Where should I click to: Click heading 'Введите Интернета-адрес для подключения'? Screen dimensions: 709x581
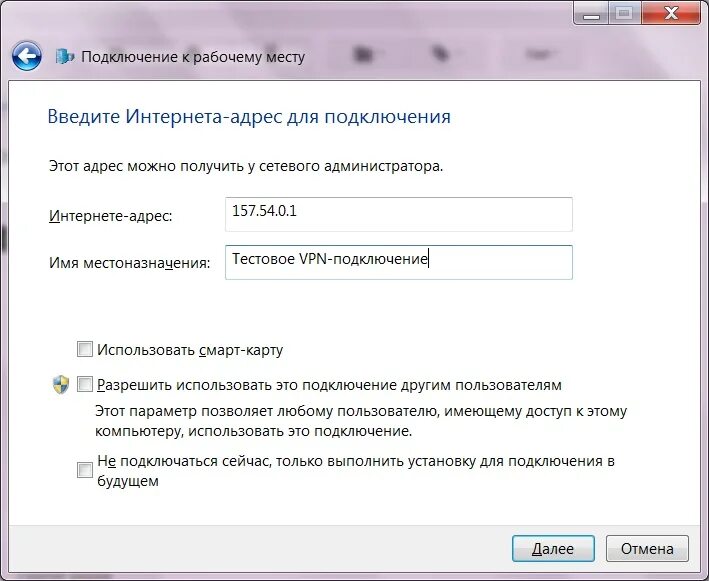[249, 116]
